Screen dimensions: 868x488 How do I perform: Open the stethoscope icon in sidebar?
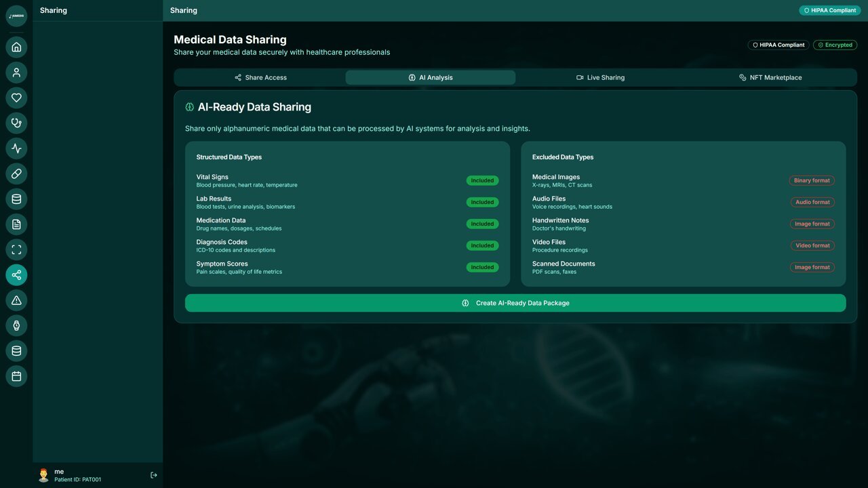16,123
